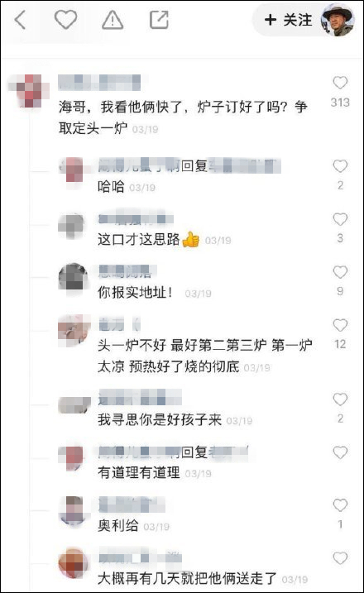Tap the warning triangle report icon
This screenshot has width=364, height=593.
[113, 20]
